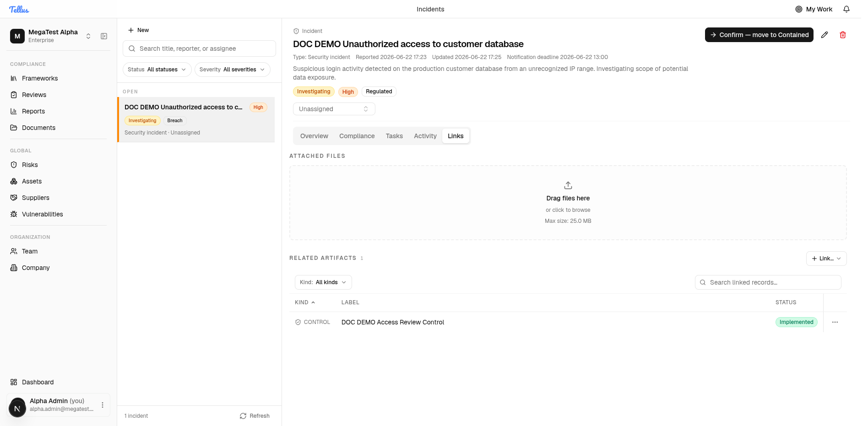The width and height of the screenshot is (868, 426).
Task: Switch to the Overview tab
Action: coord(314,136)
